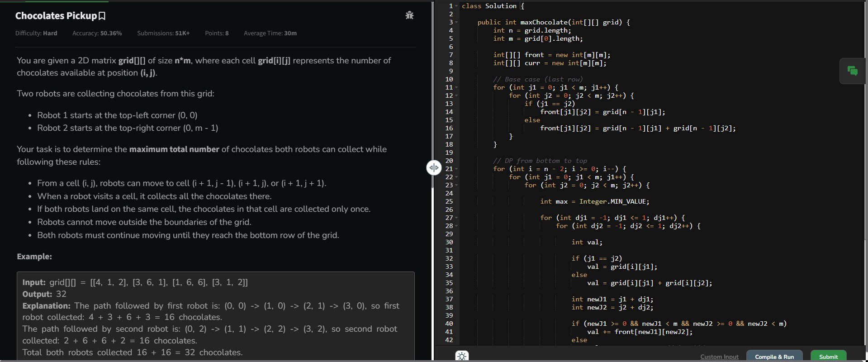This screenshot has width=868, height=362.
Task: Fold the dj1 loop at line 27
Action: click(x=457, y=218)
